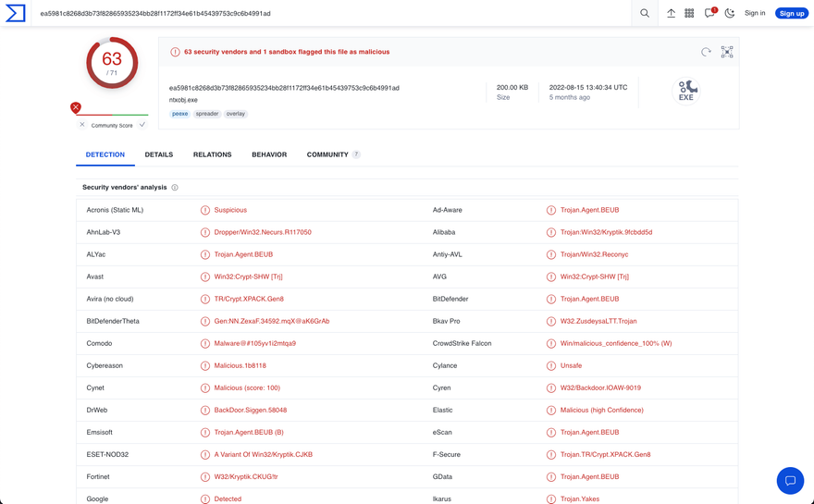
Task: Click the info icon beside Security vendors' analysis
Action: coord(175,188)
